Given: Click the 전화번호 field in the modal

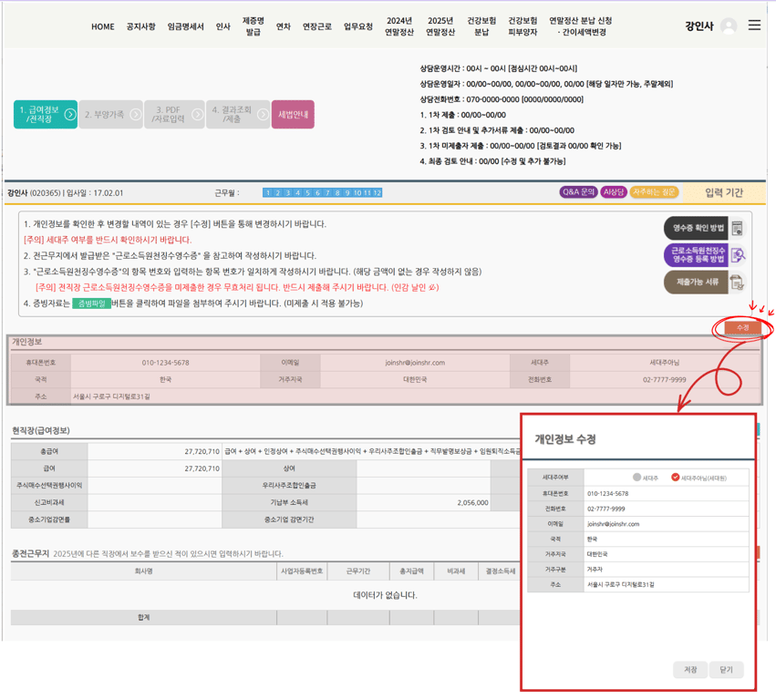Looking at the screenshot, I should click(667, 509).
